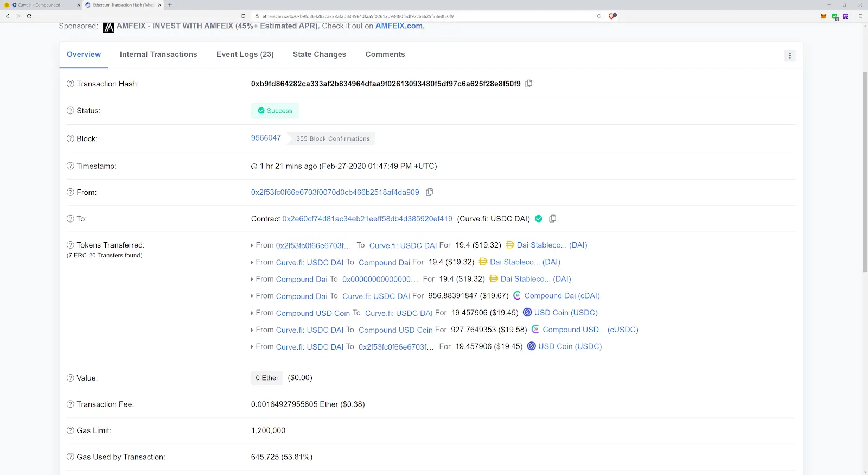The image size is (868, 475).
Task: Open block number 9566047
Action: (266, 138)
